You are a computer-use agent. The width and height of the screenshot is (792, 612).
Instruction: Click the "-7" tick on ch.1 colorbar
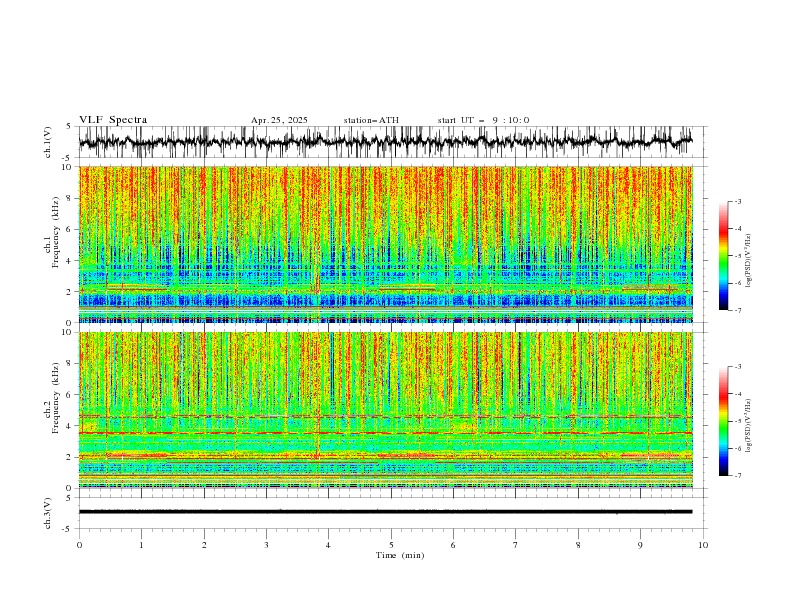click(738, 310)
